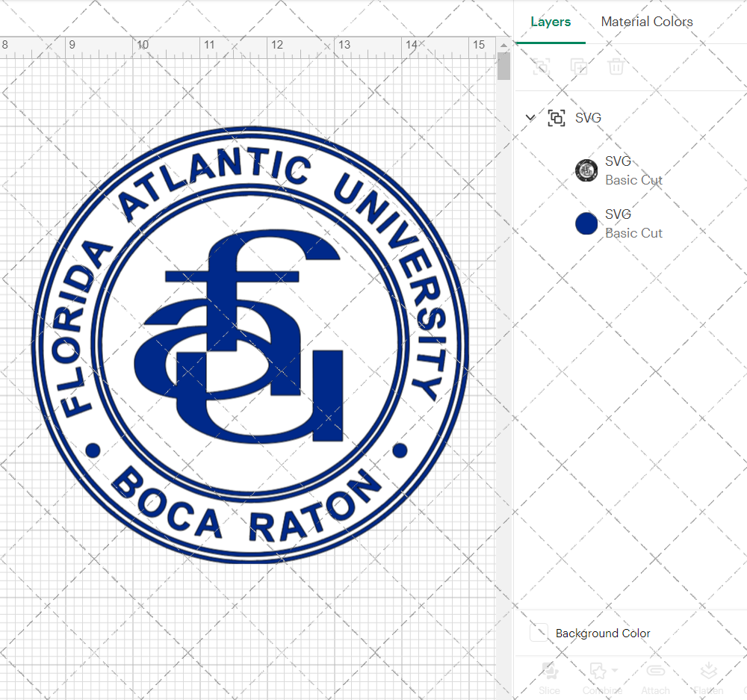Select the SVG group icon

pyautogui.click(x=556, y=118)
